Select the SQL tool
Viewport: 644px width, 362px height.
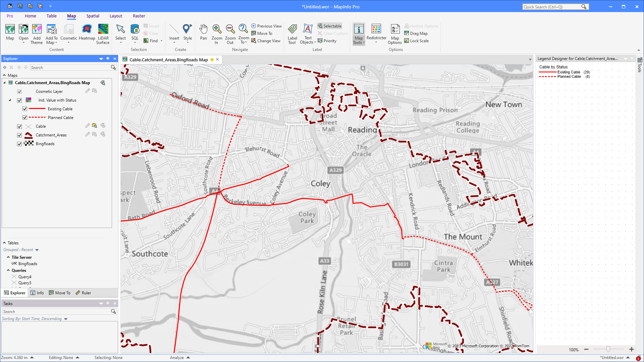click(135, 34)
